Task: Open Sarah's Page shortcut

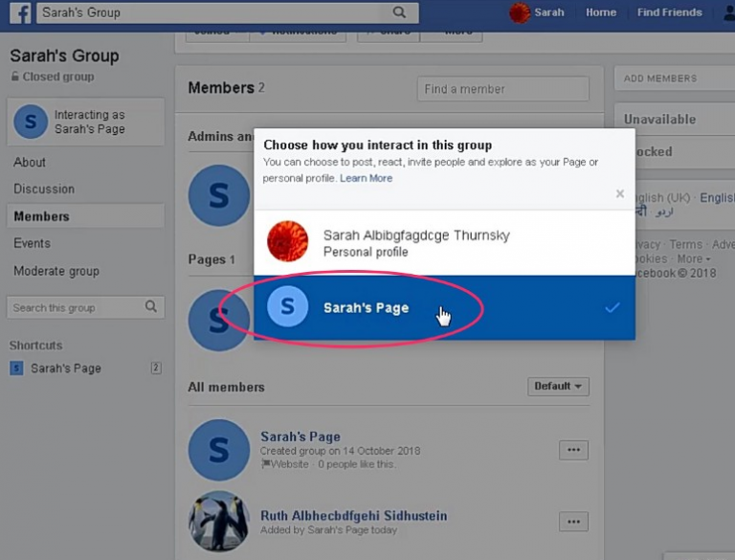Action: click(x=66, y=369)
